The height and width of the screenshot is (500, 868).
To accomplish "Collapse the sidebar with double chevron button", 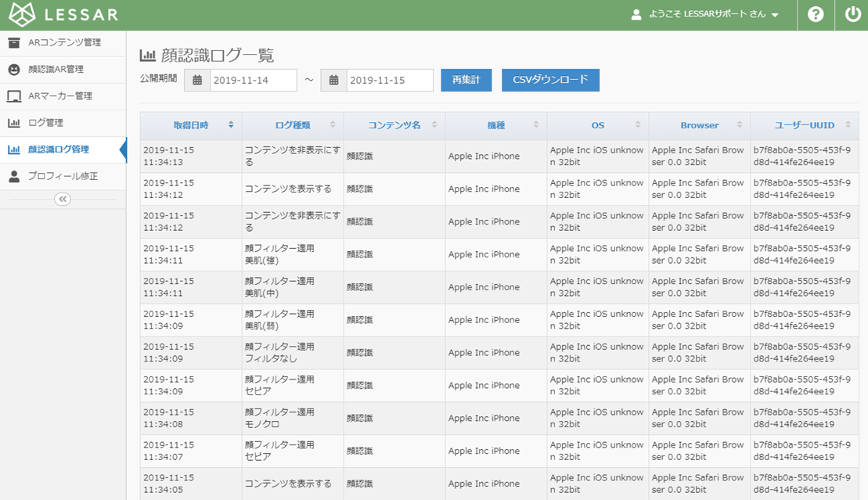I will (x=63, y=199).
